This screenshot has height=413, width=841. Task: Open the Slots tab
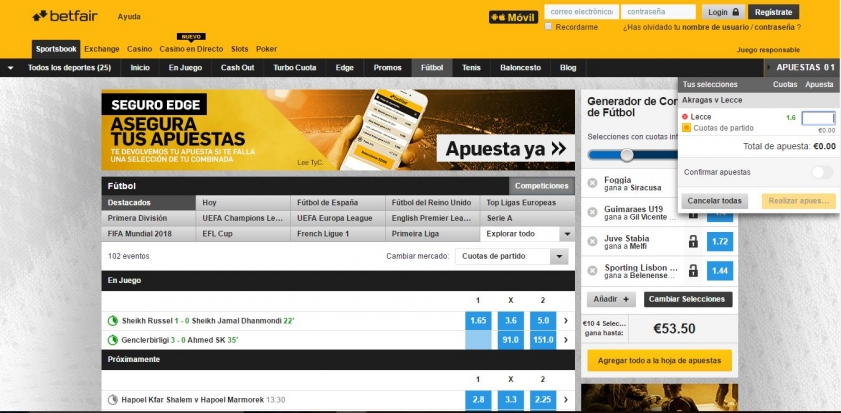(x=240, y=49)
